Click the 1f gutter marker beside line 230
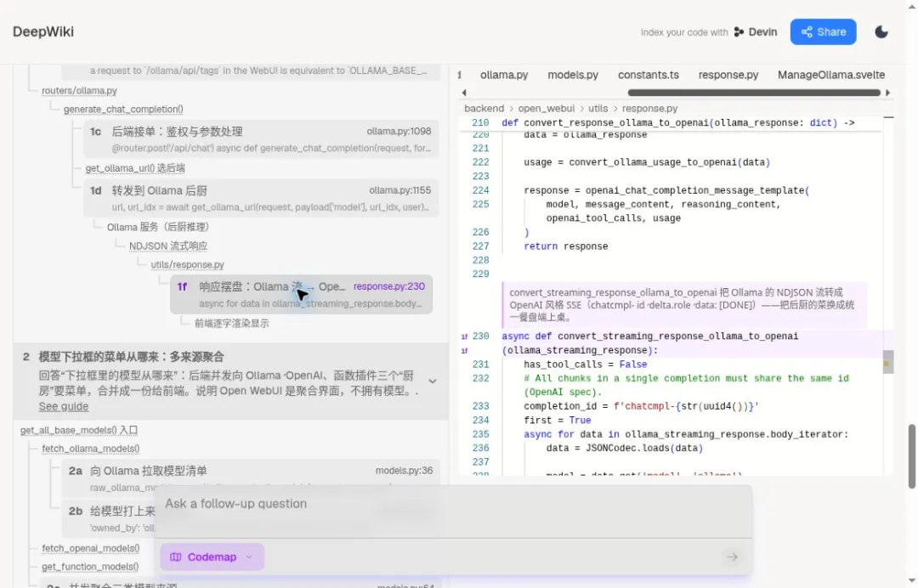918x588 pixels. [x=464, y=336]
